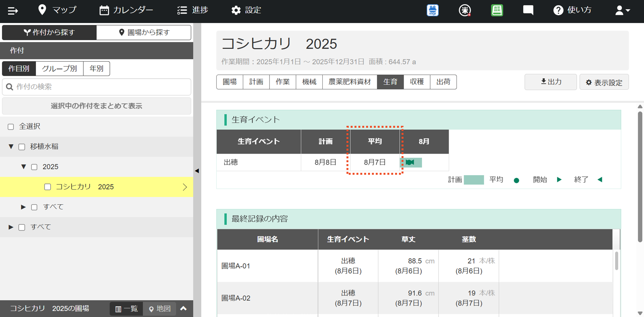Select the グループ別 grouping tab
This screenshot has height=317, width=644.
[60, 69]
